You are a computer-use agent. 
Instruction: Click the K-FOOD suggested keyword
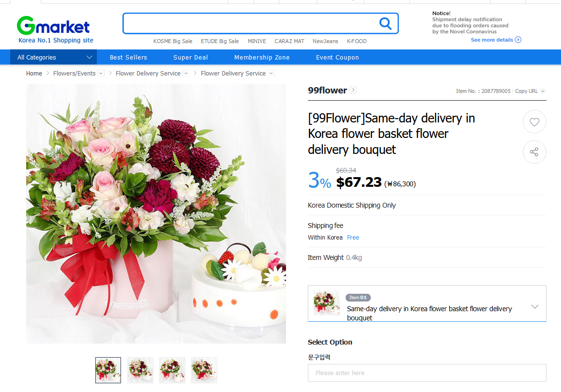357,41
